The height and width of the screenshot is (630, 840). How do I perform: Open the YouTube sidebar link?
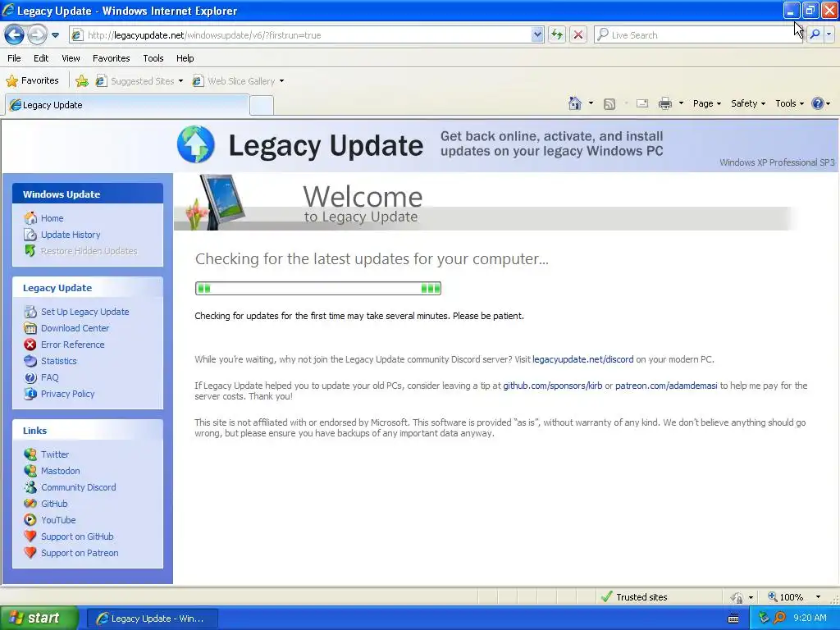[x=58, y=520]
